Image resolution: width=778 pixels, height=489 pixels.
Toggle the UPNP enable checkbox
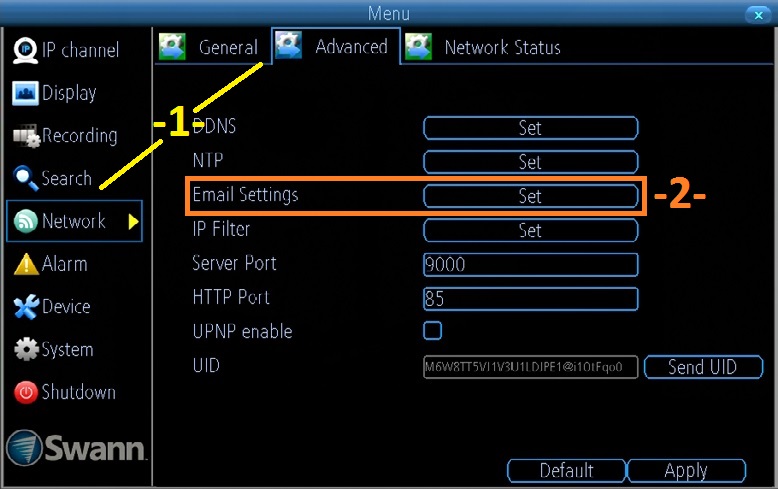[433, 331]
